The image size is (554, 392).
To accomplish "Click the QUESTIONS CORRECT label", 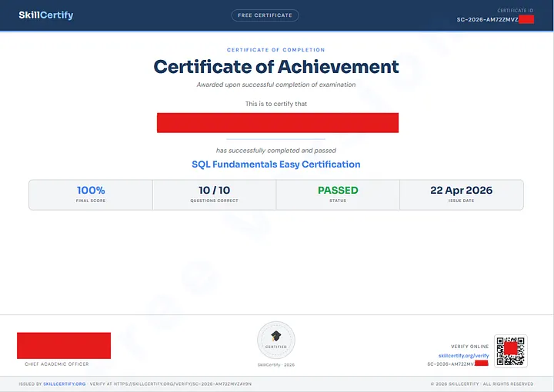I will pos(214,201).
